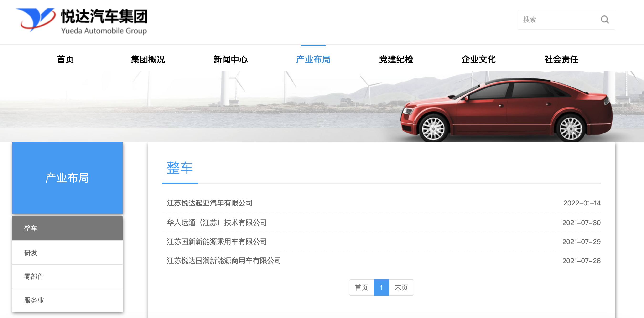Open 党建纪检 from the top menu

(x=396, y=59)
